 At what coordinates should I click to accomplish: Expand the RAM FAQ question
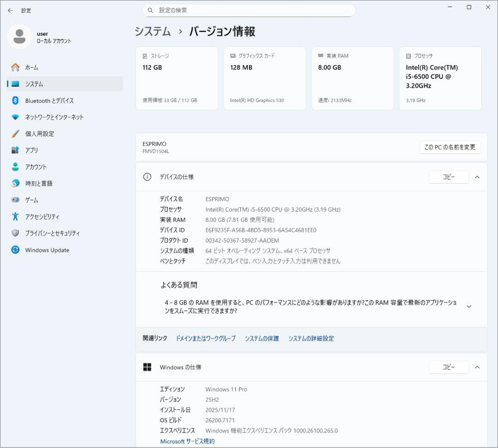[x=468, y=305]
